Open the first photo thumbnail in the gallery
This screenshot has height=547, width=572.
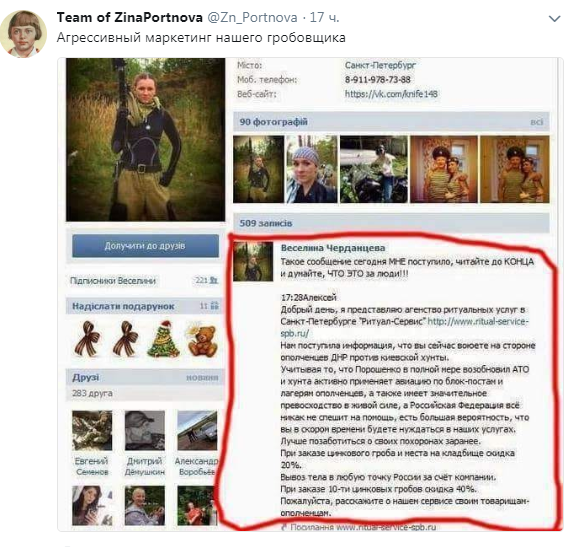coord(258,169)
